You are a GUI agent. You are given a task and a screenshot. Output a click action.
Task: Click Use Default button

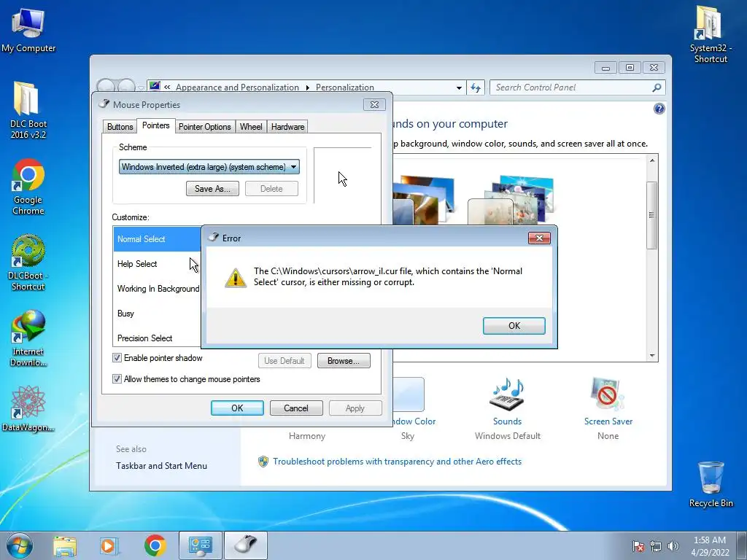pos(285,361)
